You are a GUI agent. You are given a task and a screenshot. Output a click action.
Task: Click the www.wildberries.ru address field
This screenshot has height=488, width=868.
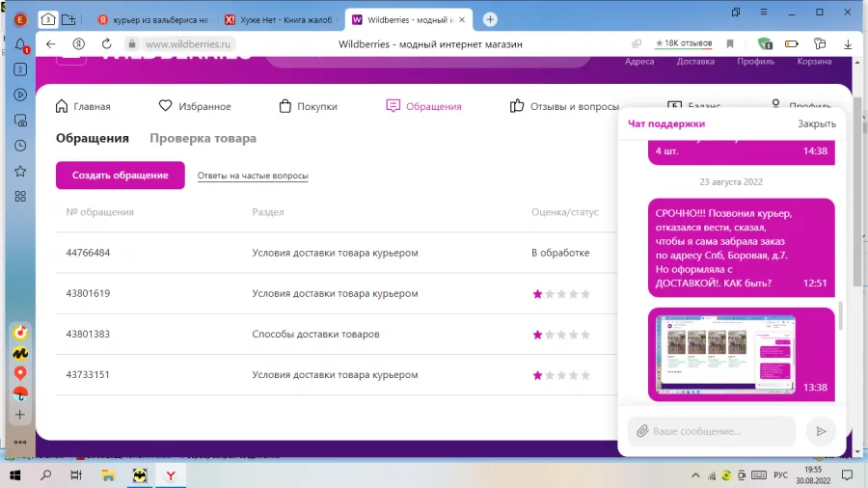point(188,44)
